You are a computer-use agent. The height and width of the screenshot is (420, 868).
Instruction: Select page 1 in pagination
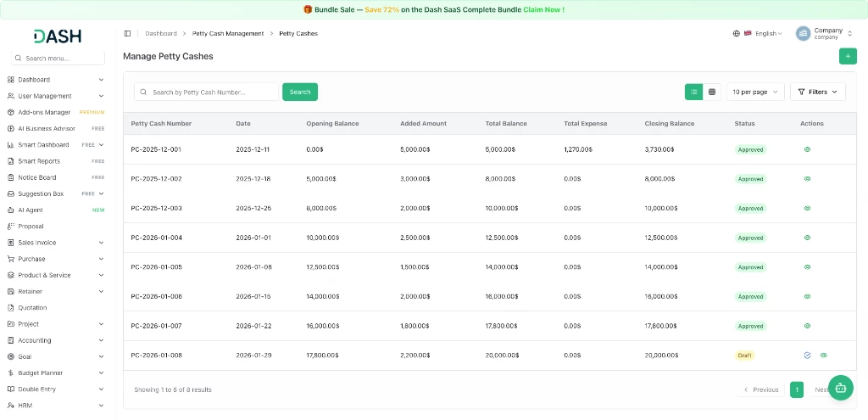(797, 389)
